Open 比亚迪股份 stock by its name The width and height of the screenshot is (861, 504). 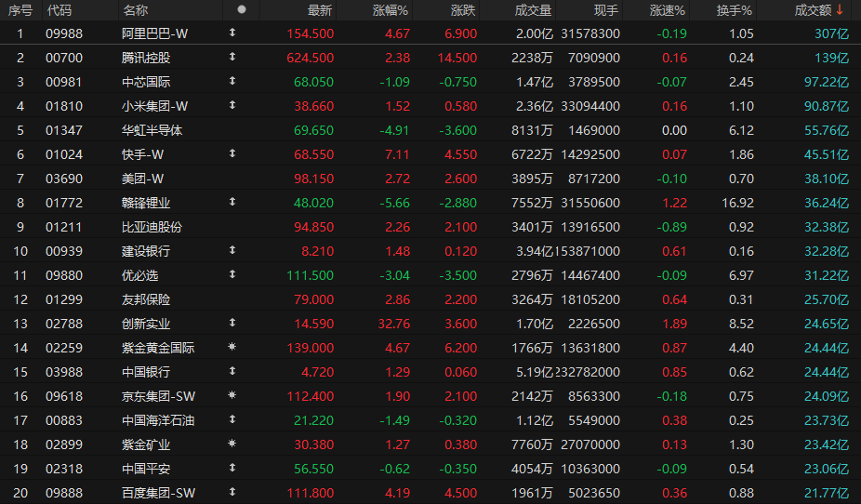click(152, 227)
